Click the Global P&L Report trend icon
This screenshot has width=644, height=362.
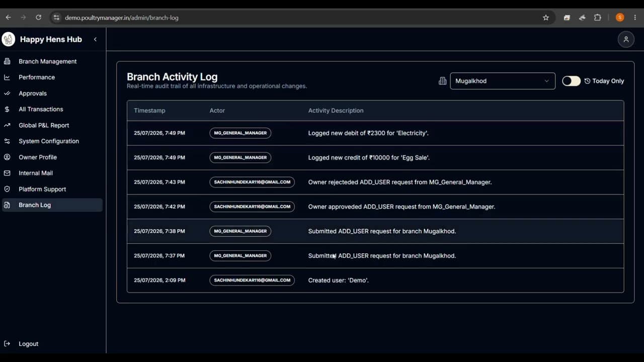[x=7, y=125]
